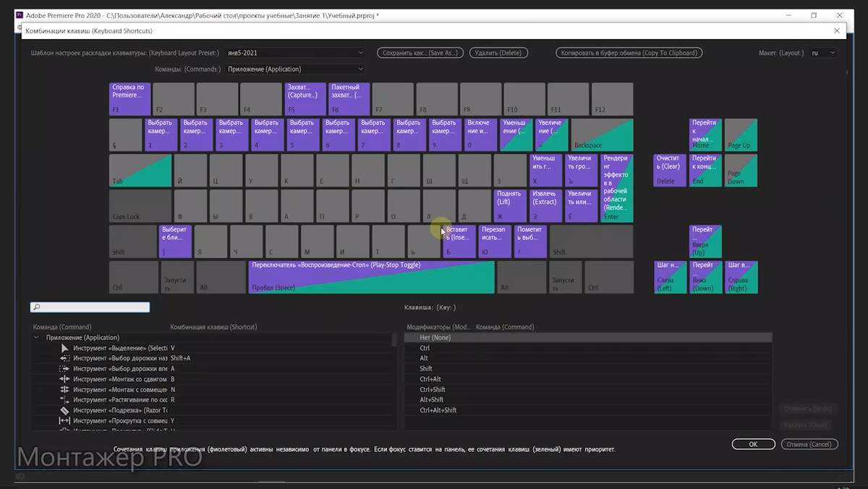Click the Down arrow key labeled Вниз (Down)

(x=705, y=277)
